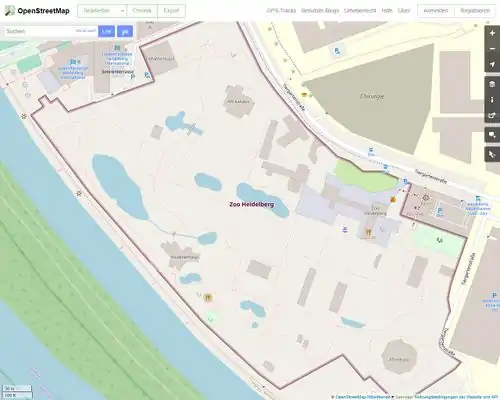Screen dimensions: 500x400
Task: Open the Export tab
Action: click(x=171, y=11)
